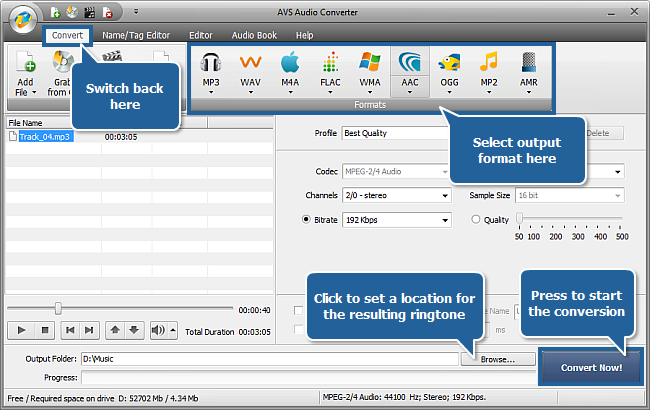Image resolution: width=650 pixels, height=410 pixels.
Task: Select the Bitrate radio button
Action: 306,219
